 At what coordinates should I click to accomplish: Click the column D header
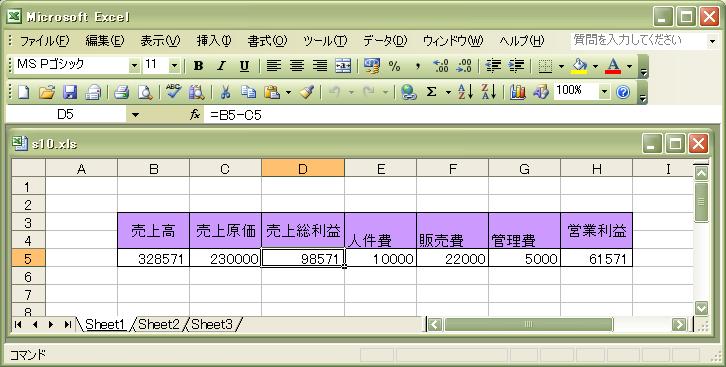point(303,168)
